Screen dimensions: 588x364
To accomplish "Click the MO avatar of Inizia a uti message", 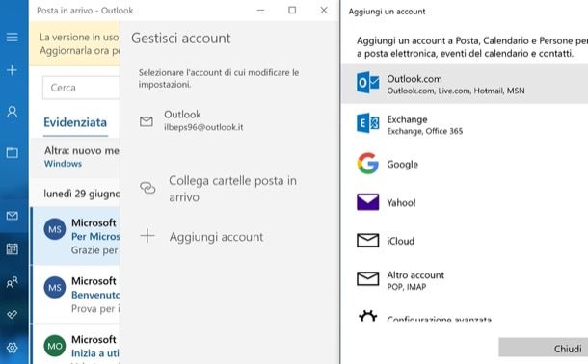I will (55, 346).
